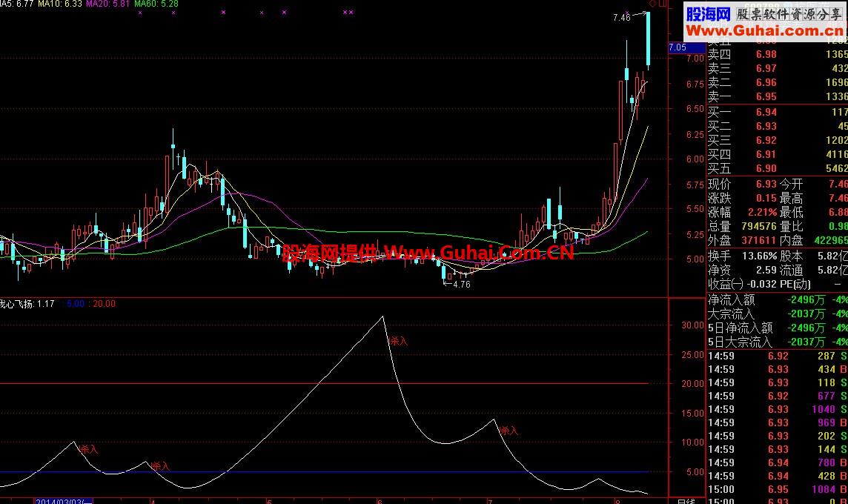
Task: Click the 7.46 high price annotation
Action: (x=621, y=17)
